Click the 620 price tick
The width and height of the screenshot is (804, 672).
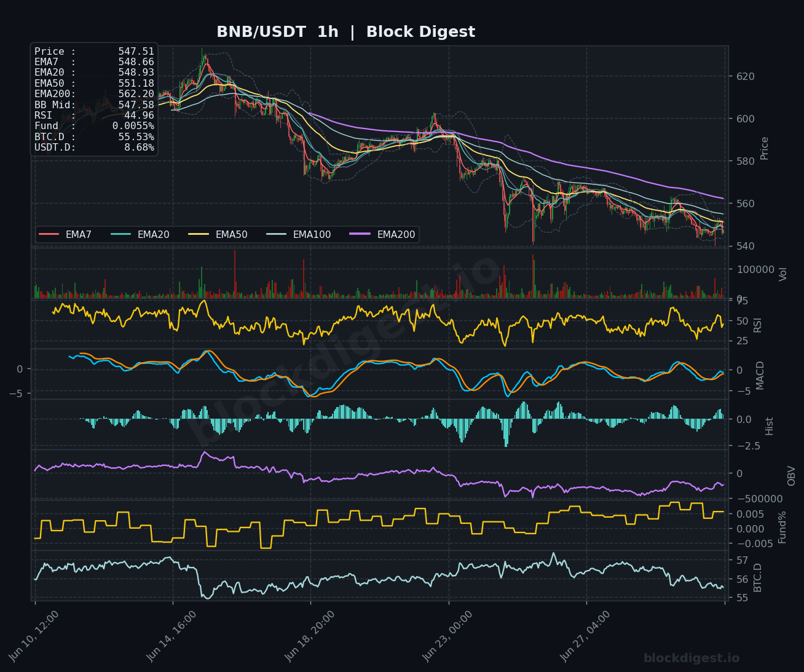[745, 77]
